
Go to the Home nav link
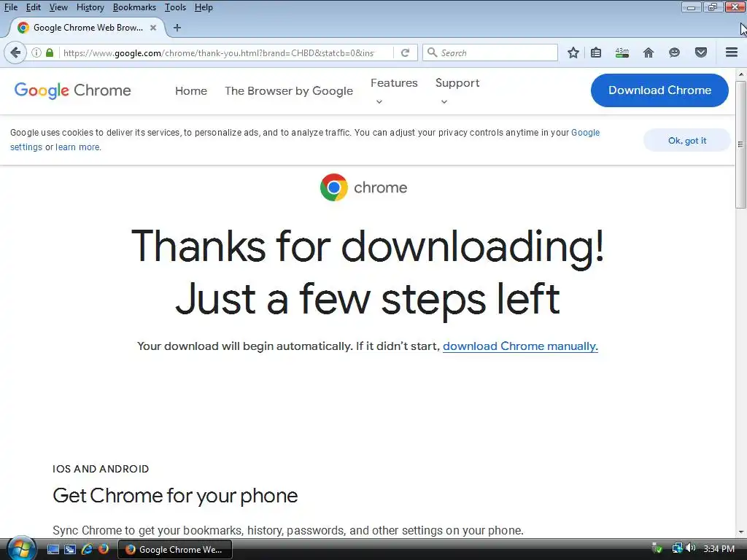[191, 91]
